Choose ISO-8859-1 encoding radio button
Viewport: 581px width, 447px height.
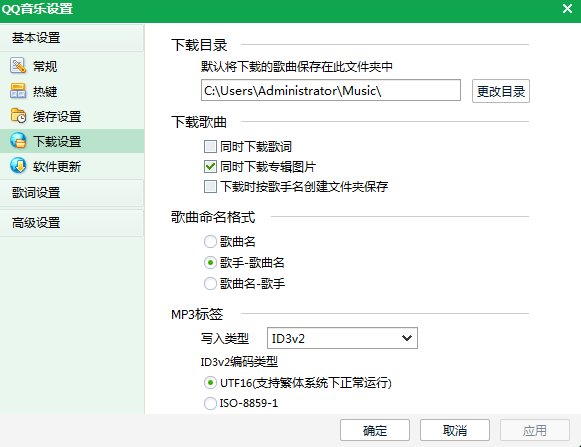click(x=210, y=403)
